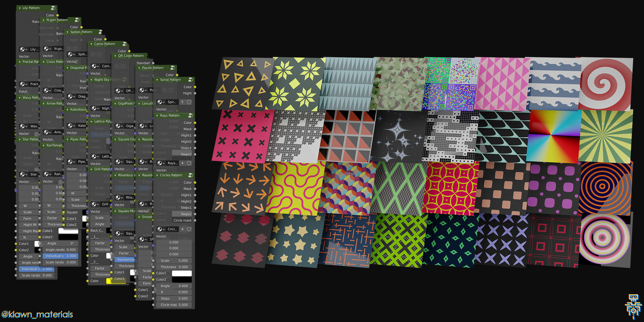Open node tree browser beside 'Circl...' field
Viewport: 644px width, 322px height.
click(x=161, y=229)
